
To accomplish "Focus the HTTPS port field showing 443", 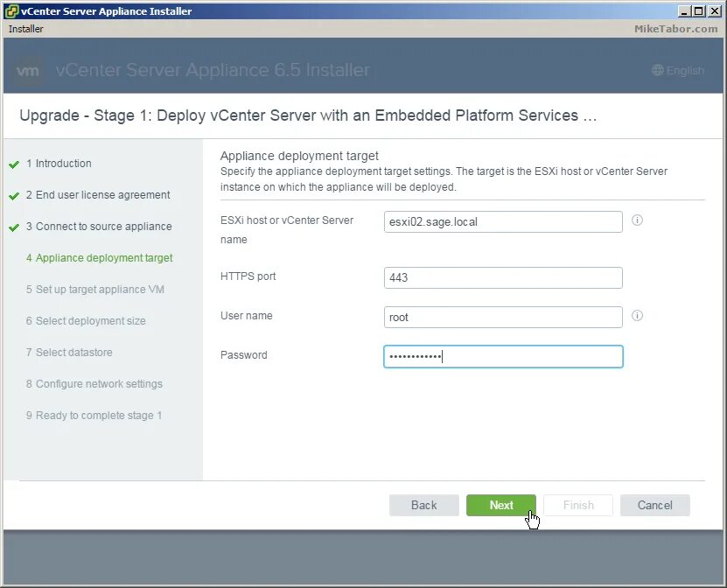I will (x=503, y=277).
